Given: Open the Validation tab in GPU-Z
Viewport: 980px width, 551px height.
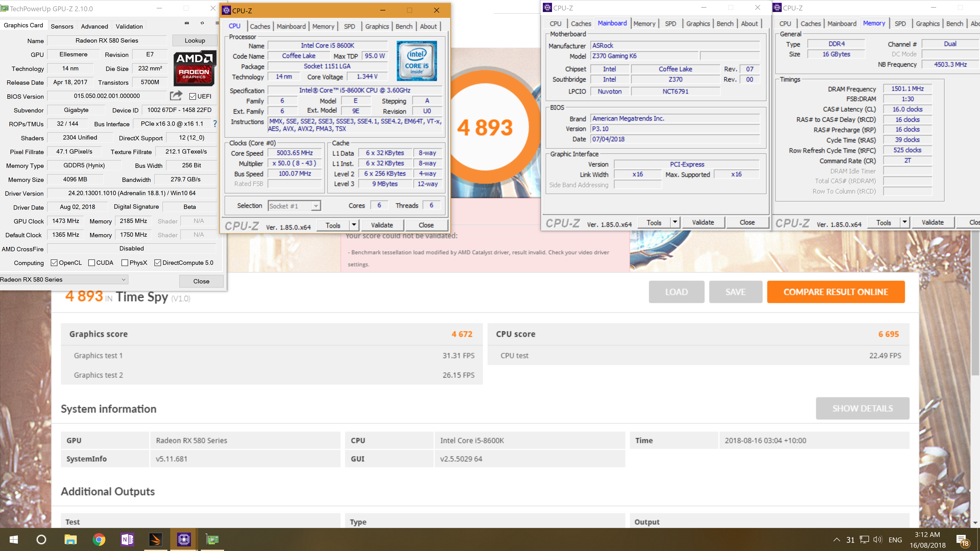Looking at the screenshot, I should coord(129,26).
